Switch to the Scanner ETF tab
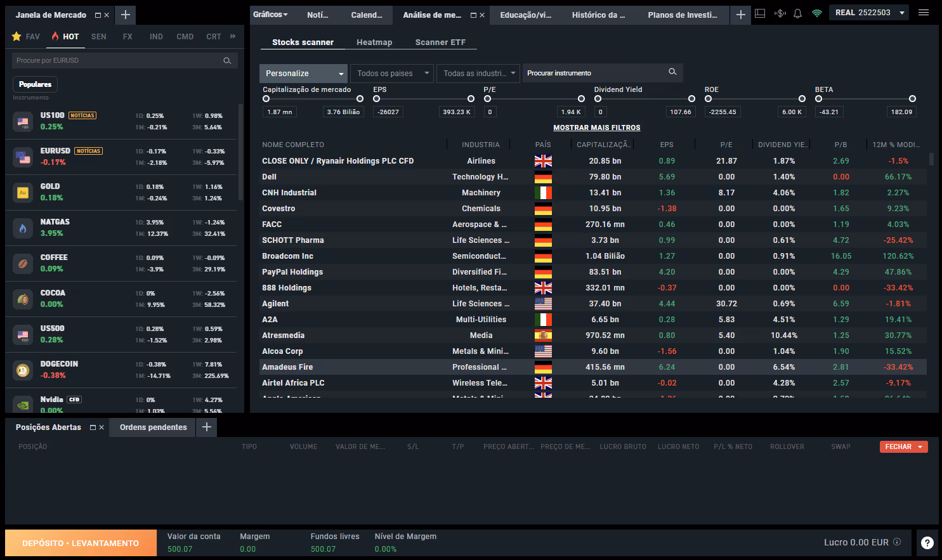This screenshot has width=942, height=560. pos(440,42)
